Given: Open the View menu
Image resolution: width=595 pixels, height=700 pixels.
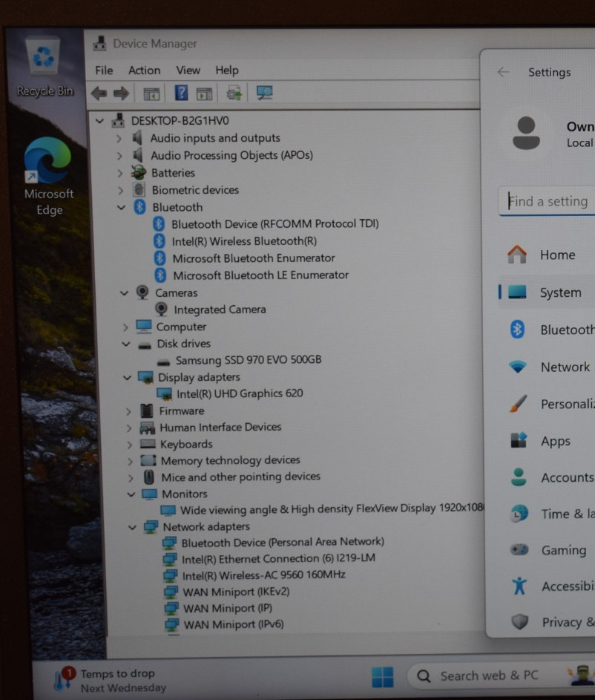Looking at the screenshot, I should pyautogui.click(x=188, y=70).
